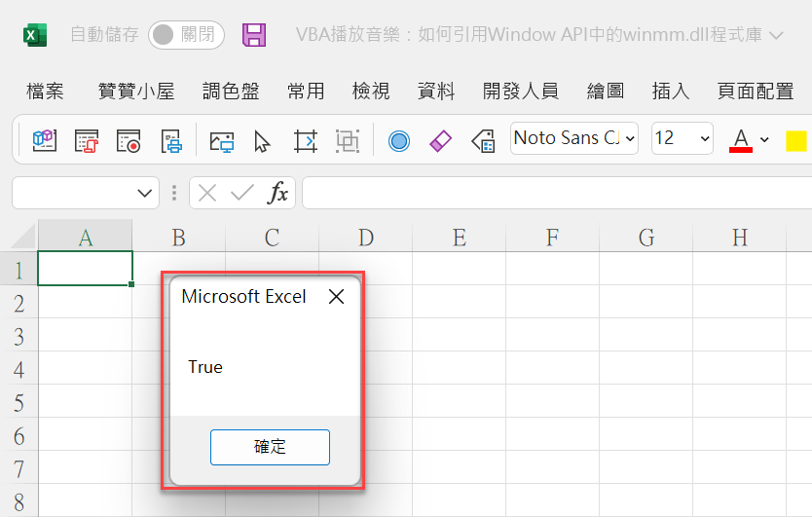This screenshot has width=812, height=517.
Task: Click the 確定 button in the message box
Action: (x=270, y=447)
